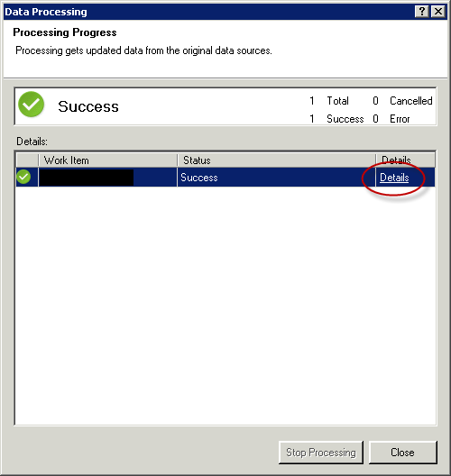
Task: Open help with the question mark button
Action: 421,12
